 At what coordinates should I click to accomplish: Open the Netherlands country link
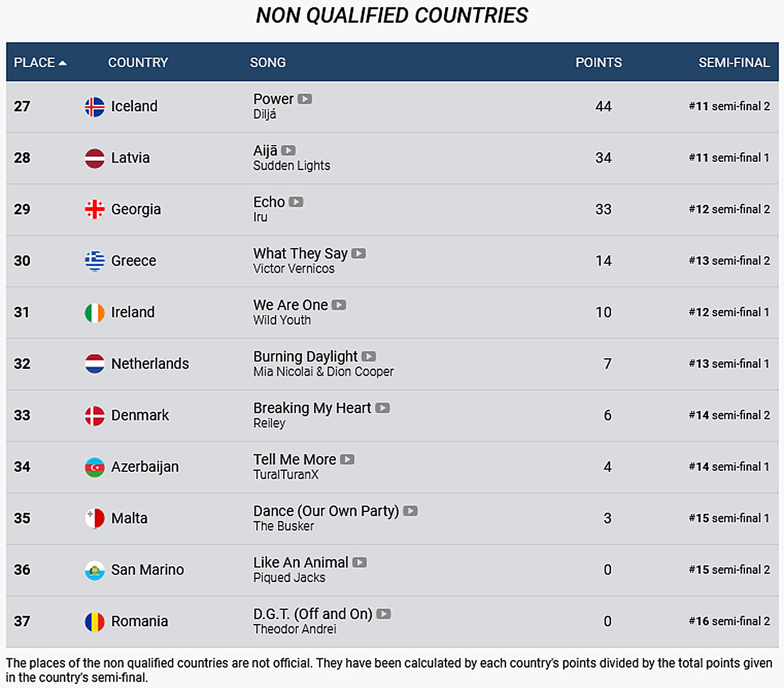pos(150,364)
